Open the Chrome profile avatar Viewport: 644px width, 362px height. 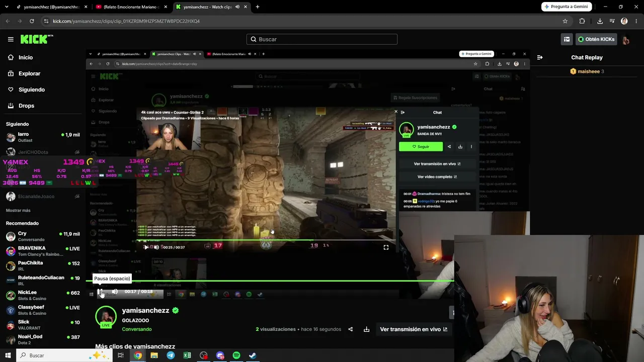click(624, 21)
